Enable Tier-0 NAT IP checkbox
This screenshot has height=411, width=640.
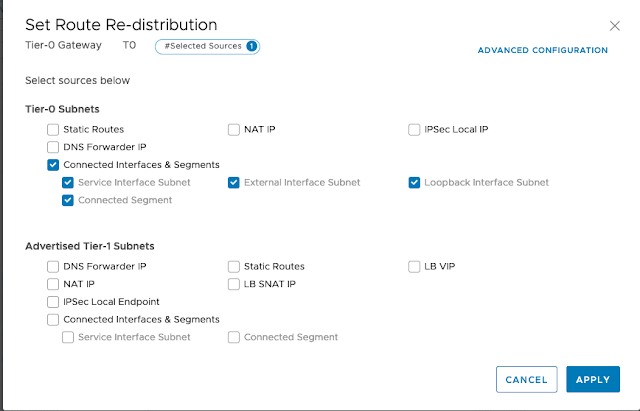[234, 129]
